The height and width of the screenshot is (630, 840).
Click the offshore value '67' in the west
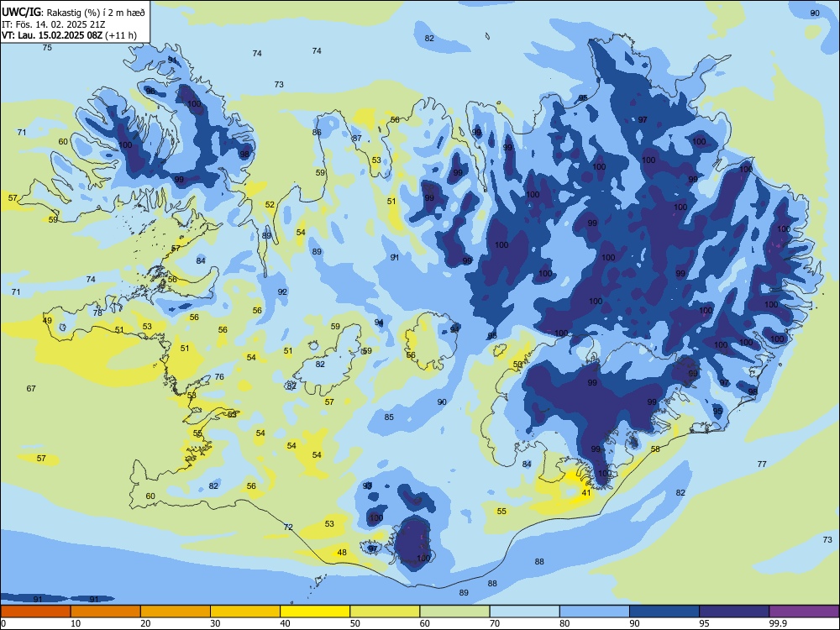pyautogui.click(x=31, y=388)
